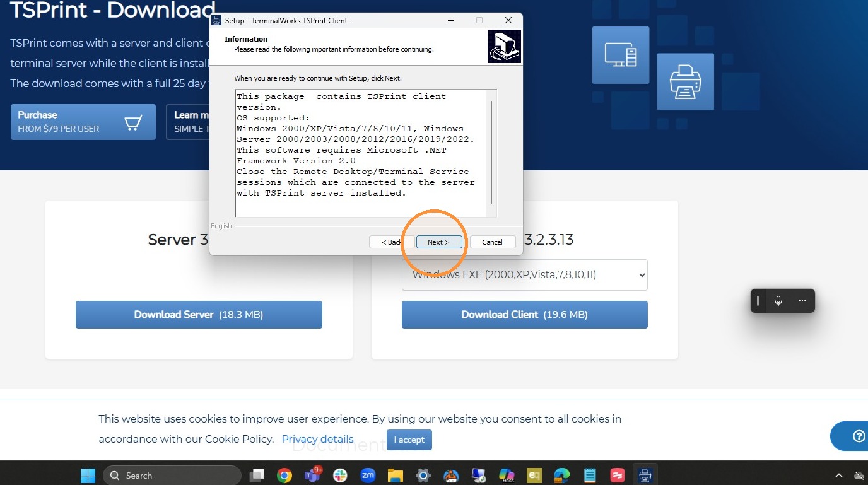Open the olive 'eq' app in the taskbar
This screenshot has height=485, width=868.
pos(534,476)
